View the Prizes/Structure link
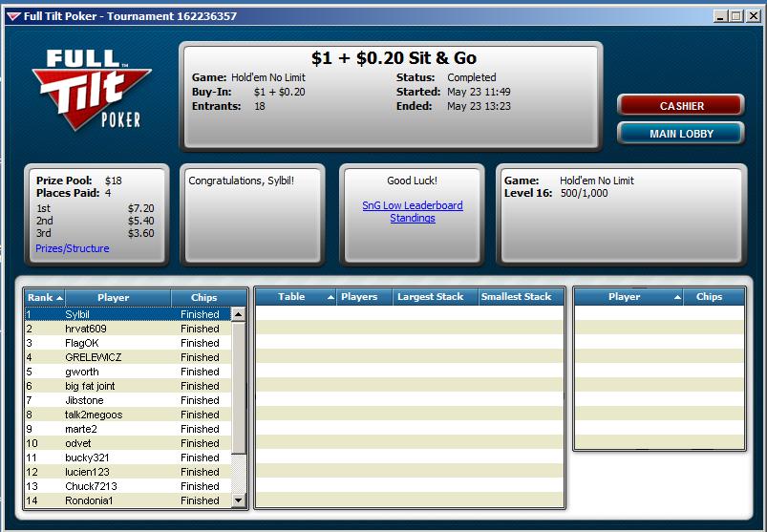The height and width of the screenshot is (532, 767). tap(73, 248)
